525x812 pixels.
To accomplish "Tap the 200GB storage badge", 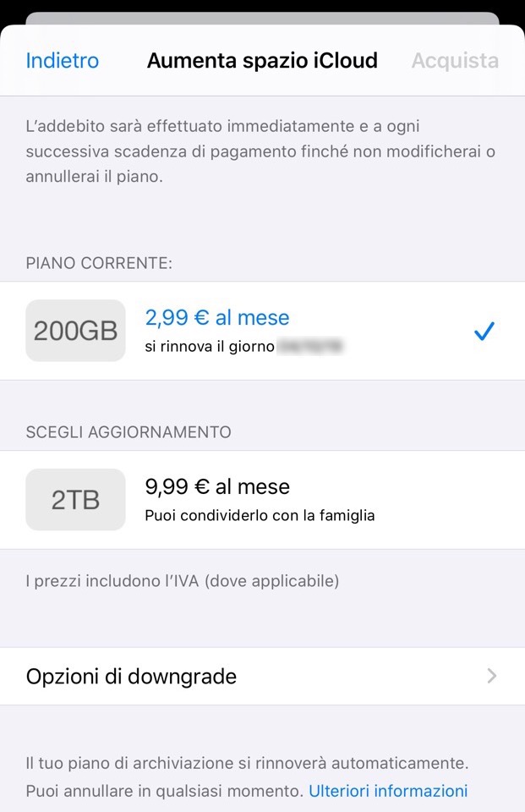I will (x=75, y=331).
